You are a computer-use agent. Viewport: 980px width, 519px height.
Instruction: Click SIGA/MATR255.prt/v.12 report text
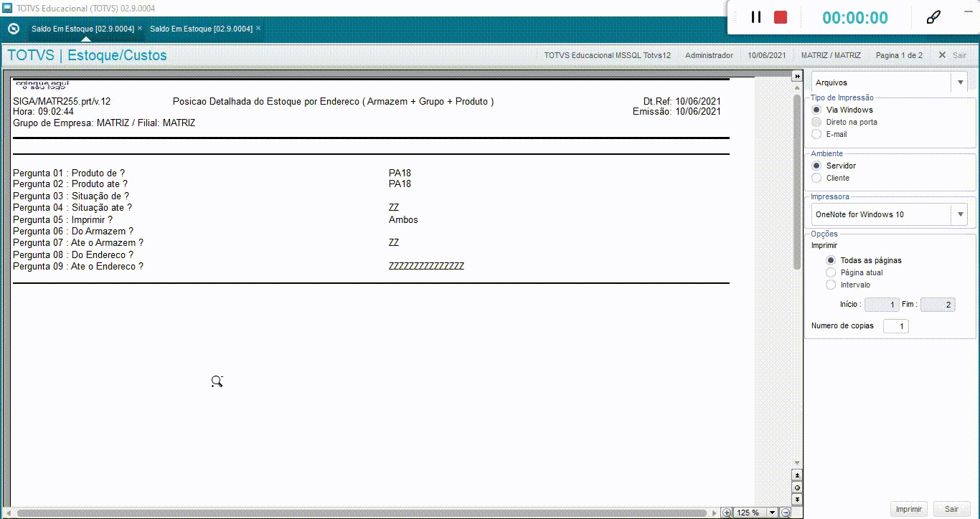(x=62, y=102)
